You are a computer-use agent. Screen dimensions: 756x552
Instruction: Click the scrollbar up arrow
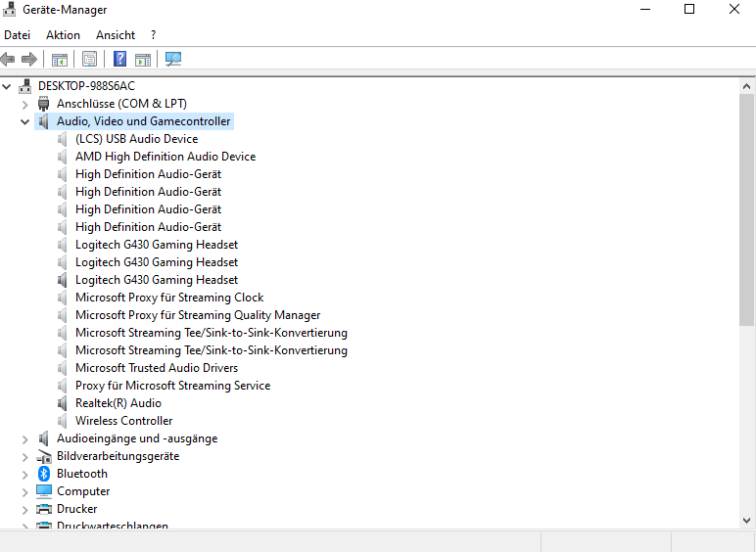click(747, 87)
